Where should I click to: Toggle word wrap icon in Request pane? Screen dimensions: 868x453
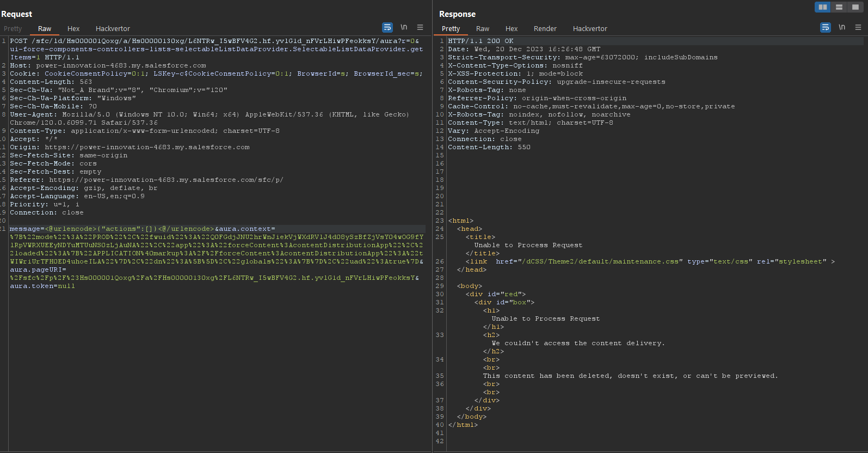pyautogui.click(x=387, y=27)
